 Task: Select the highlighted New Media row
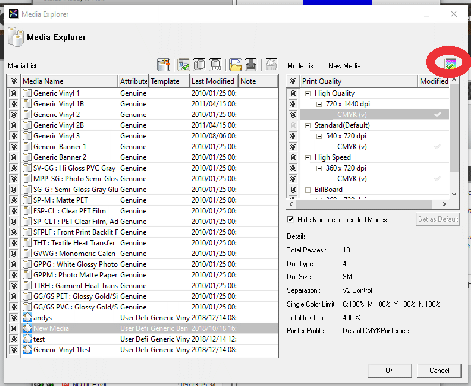click(x=149, y=328)
